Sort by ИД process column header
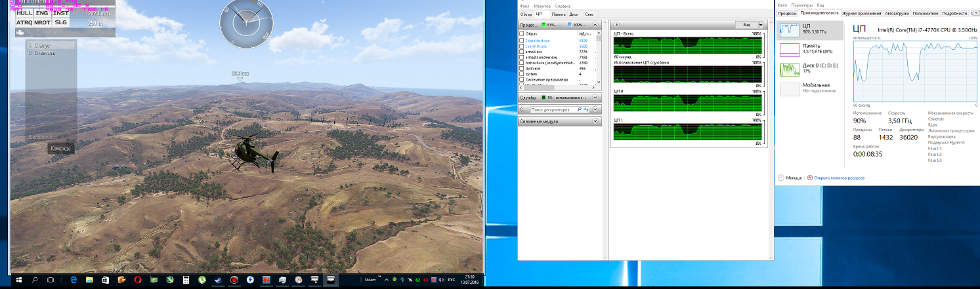The image size is (980, 289). 586,33
